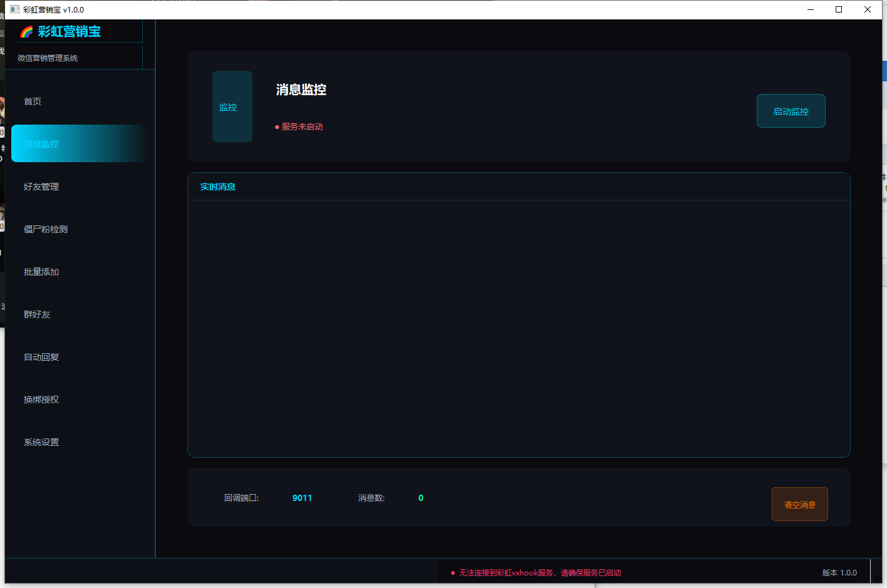The height and width of the screenshot is (588, 887).
Task: Click the 清空消息 button
Action: [x=800, y=504]
